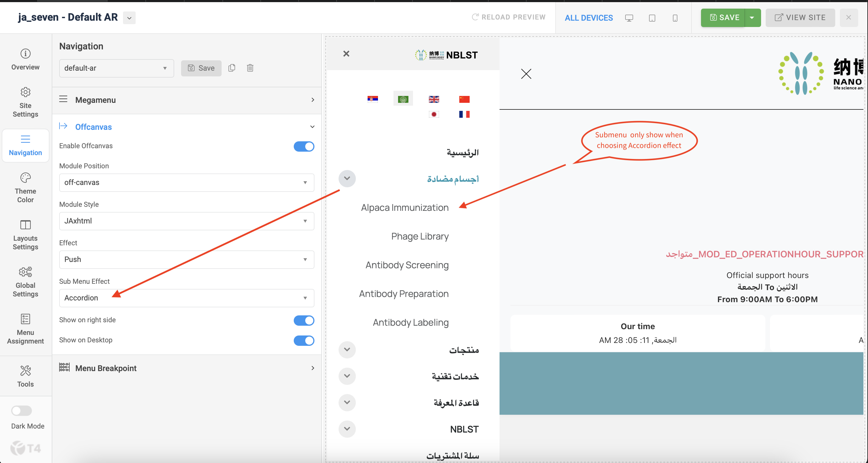The width and height of the screenshot is (868, 463).
Task: Turn on Dark Mode toggle
Action: tap(22, 410)
